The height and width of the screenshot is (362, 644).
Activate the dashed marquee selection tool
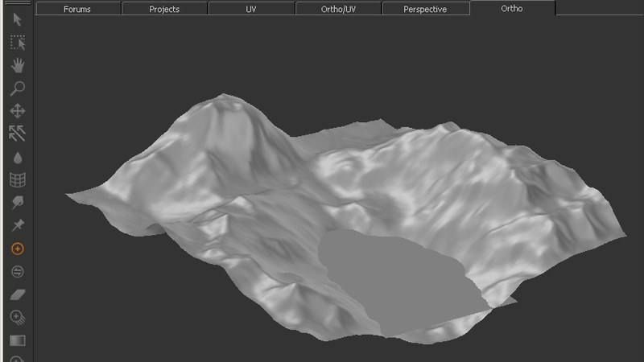coord(17,43)
